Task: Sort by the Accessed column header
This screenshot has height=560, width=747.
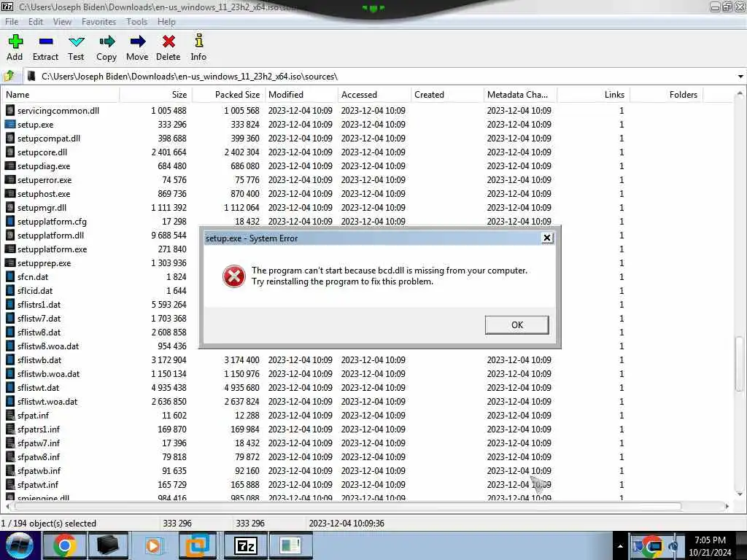Action: (x=374, y=94)
